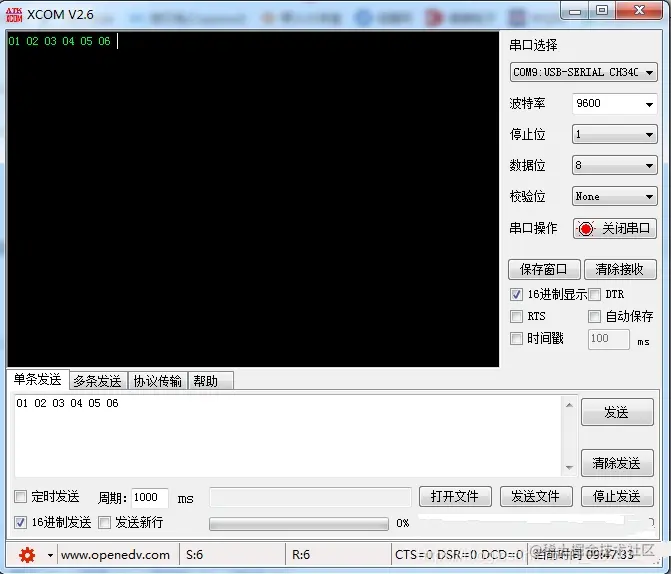Enable the 定时发送 timed send checkbox
Viewport: 671px width, 574px height.
pyautogui.click(x=20, y=497)
